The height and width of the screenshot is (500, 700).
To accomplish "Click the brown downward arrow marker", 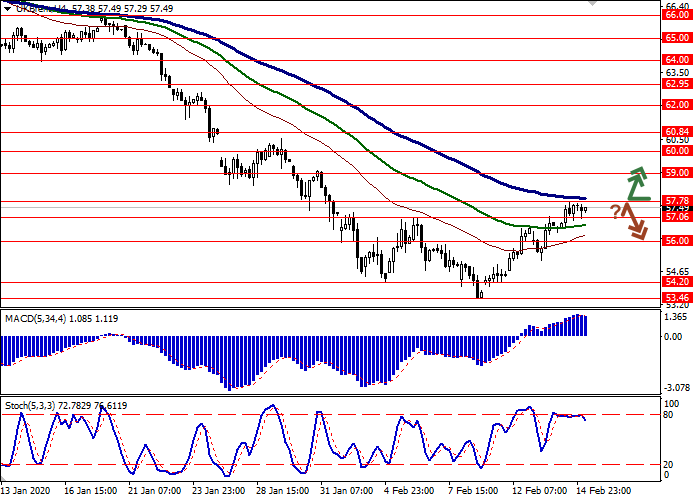I will coord(634,221).
